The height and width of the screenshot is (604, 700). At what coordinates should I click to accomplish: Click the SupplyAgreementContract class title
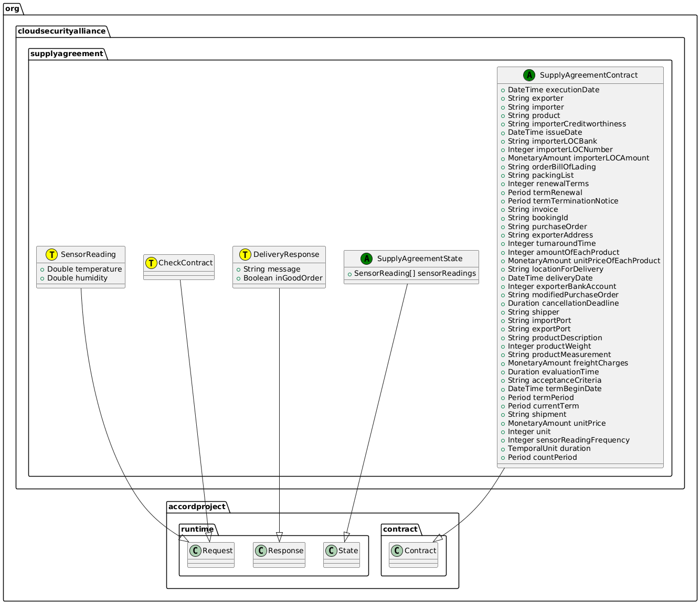point(589,75)
